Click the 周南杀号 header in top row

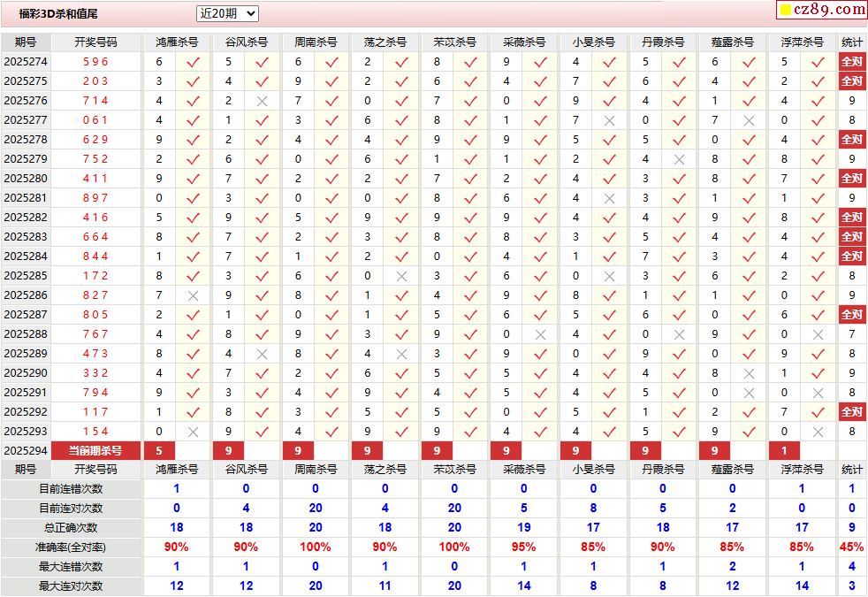(x=316, y=42)
